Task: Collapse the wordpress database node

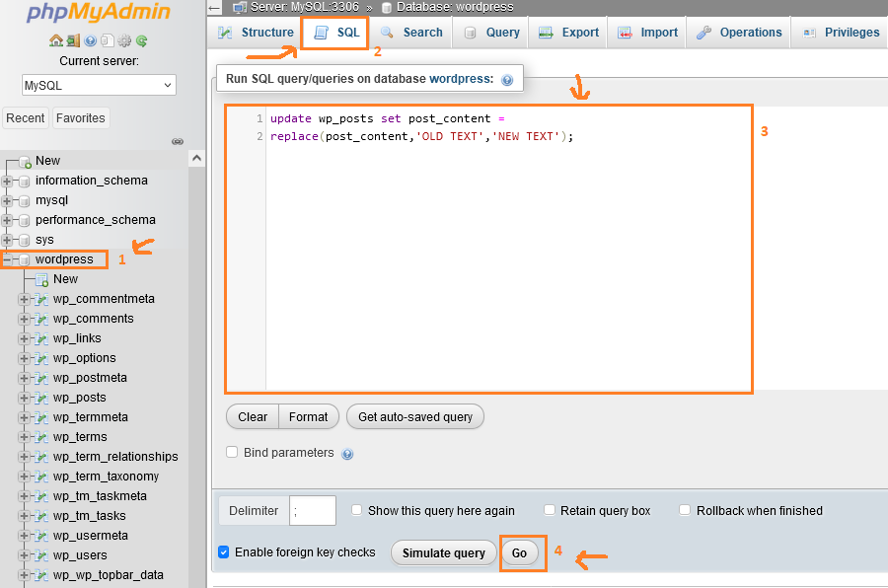Action: pos(7,259)
